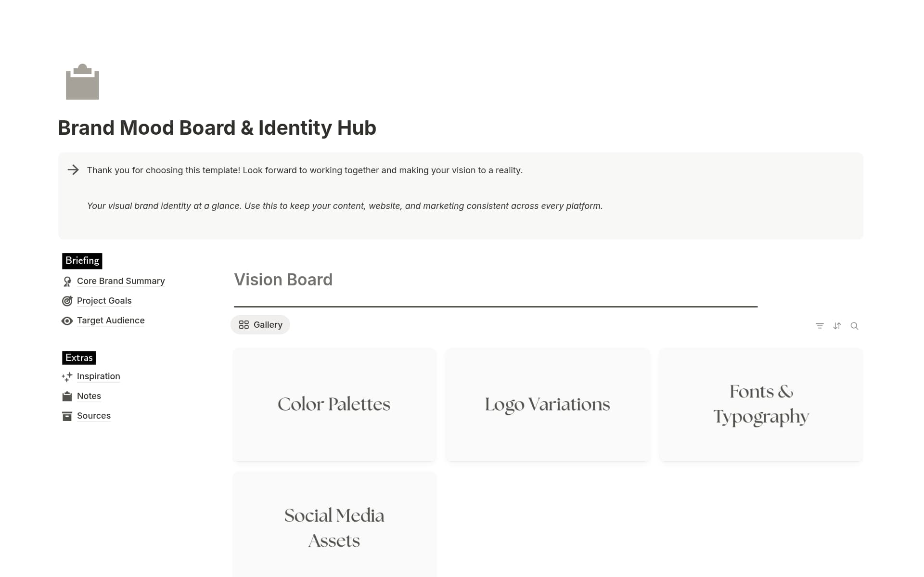Click the sparkles icon next to Inspiration

67,376
